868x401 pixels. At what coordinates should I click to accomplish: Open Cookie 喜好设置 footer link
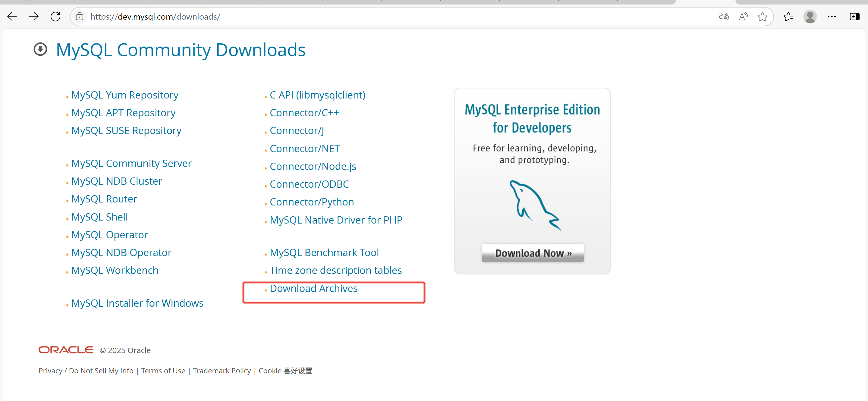[285, 371]
